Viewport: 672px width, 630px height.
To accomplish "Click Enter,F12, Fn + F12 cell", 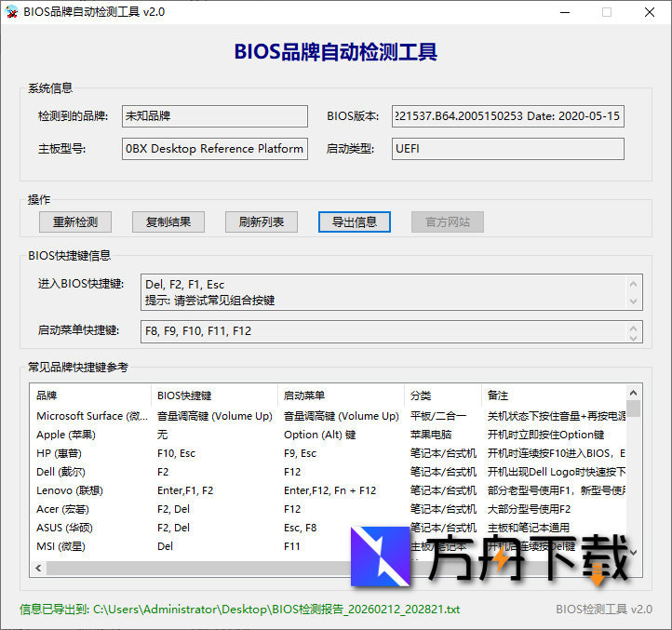I will pos(330,490).
